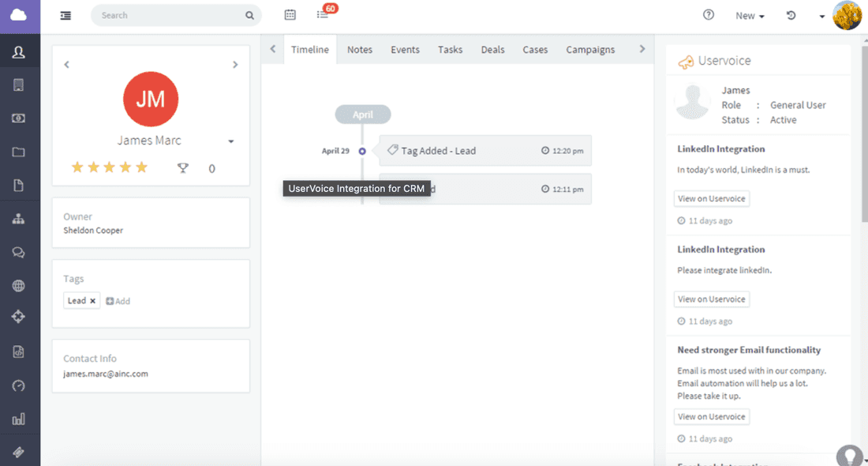This screenshot has width=868, height=466.
Task: Expand the dropdown arrow beside James Marc's name
Action: tap(230, 141)
